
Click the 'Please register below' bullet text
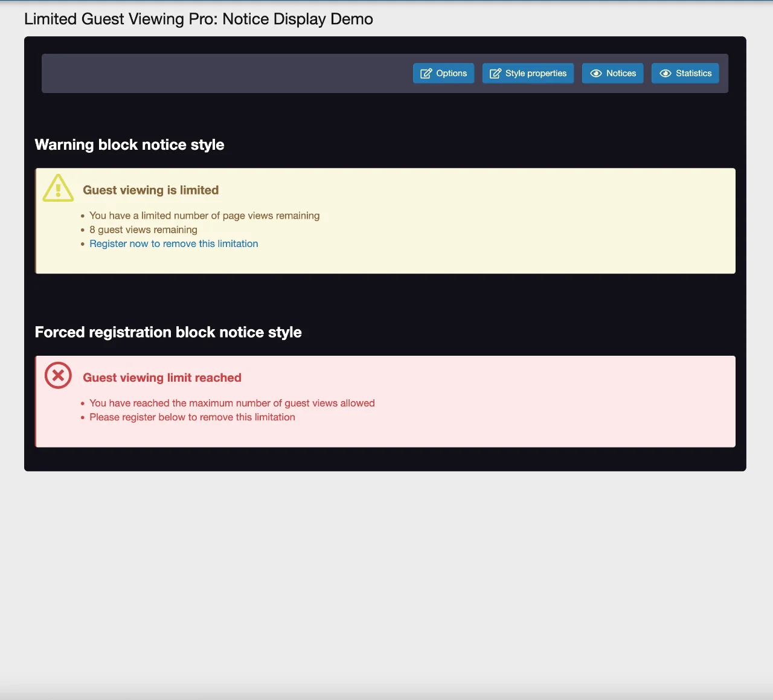(x=192, y=417)
